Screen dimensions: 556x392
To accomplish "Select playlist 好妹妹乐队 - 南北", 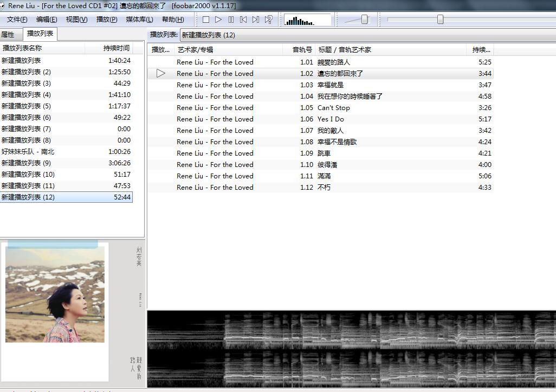I will 66,151.
